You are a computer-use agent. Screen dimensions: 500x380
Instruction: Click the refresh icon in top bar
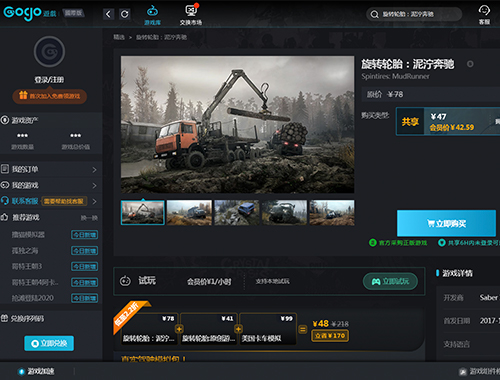click(x=125, y=14)
